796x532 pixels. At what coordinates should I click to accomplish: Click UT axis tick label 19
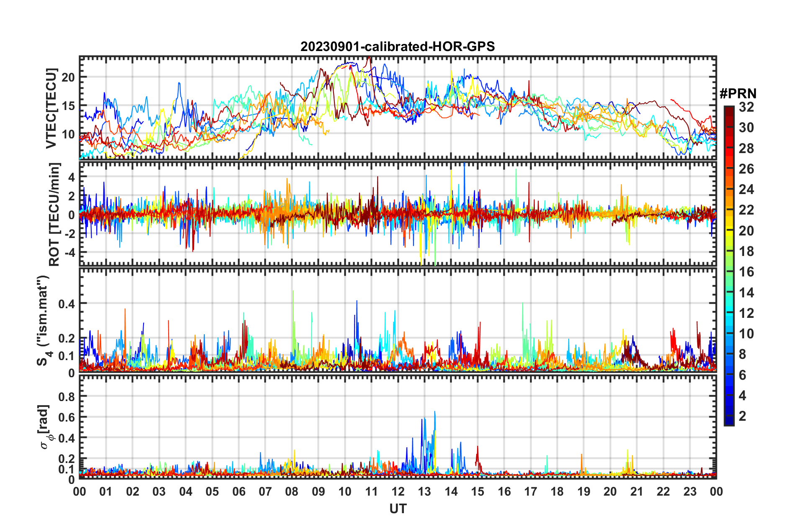click(584, 491)
